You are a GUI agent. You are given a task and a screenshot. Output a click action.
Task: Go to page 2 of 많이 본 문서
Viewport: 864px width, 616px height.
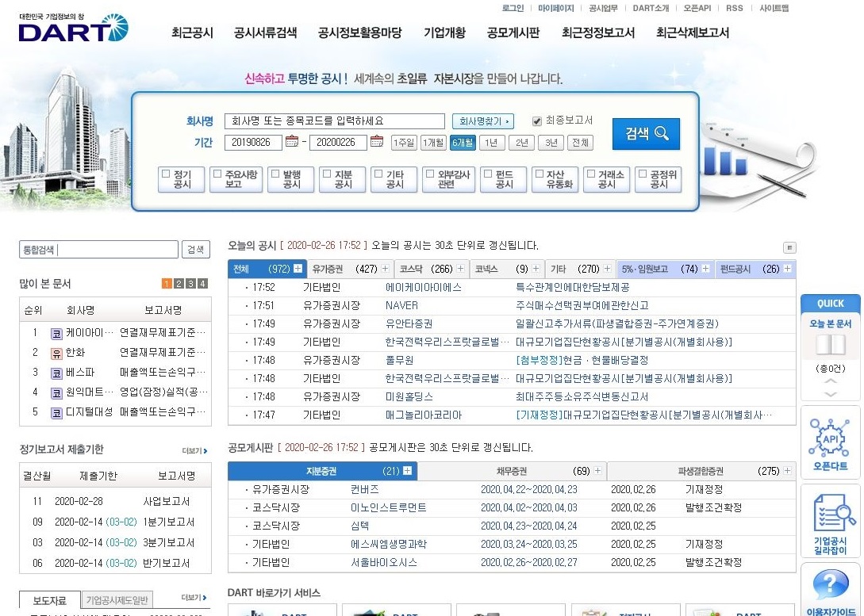point(179,284)
